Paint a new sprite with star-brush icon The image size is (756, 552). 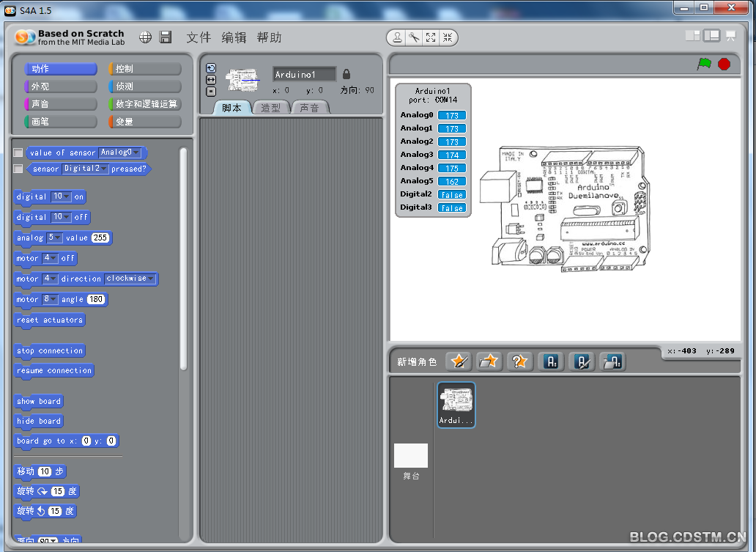pyautogui.click(x=459, y=361)
